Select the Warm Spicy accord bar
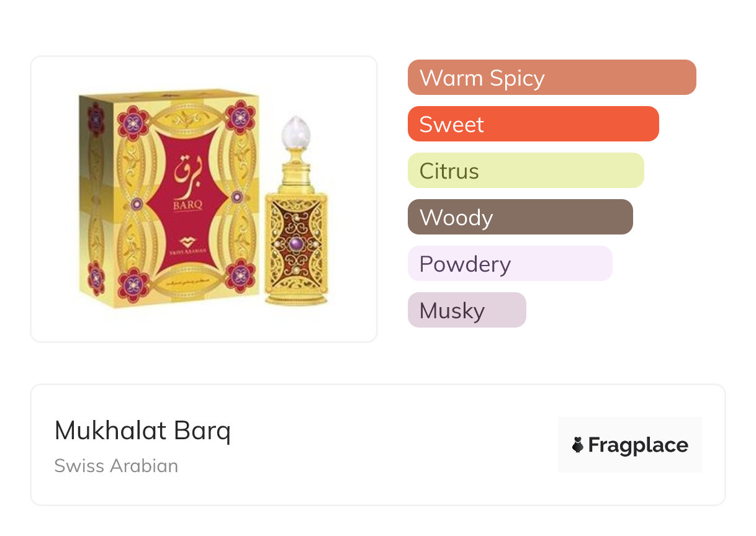This screenshot has height=536, width=756. point(551,78)
